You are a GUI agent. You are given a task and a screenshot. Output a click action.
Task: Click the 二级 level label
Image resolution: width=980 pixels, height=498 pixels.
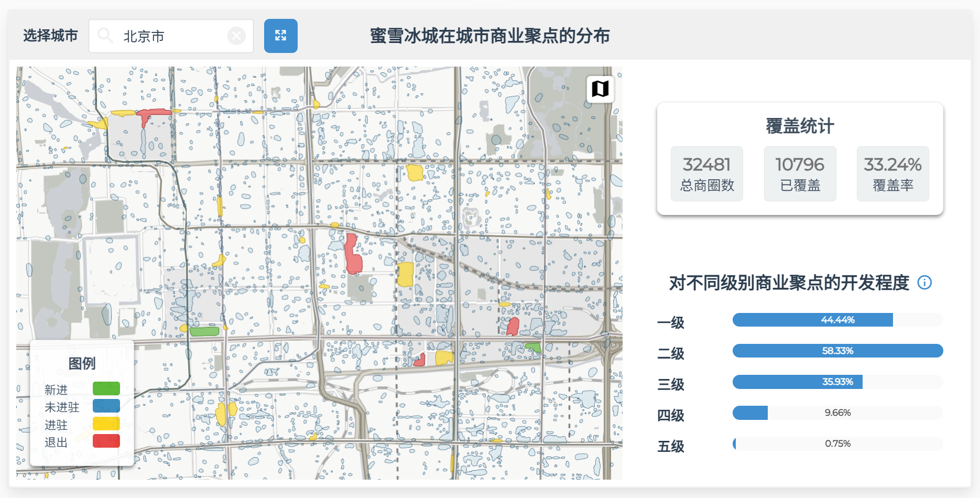(671, 353)
